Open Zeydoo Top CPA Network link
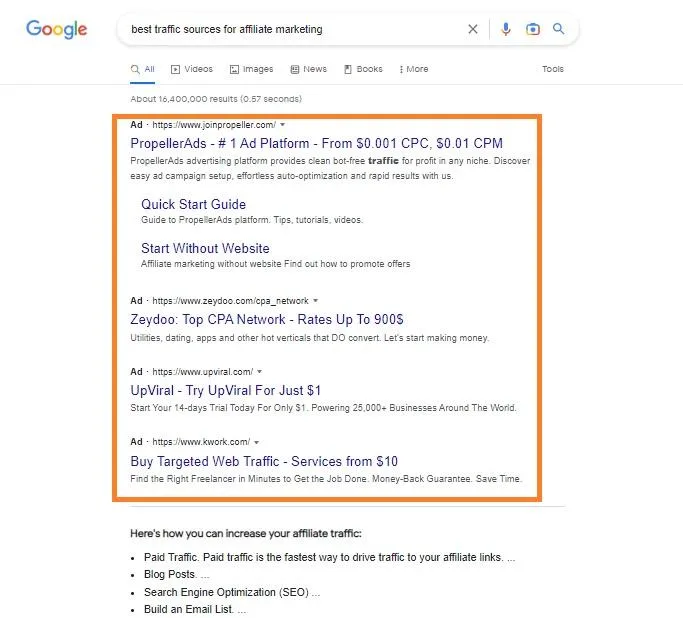The width and height of the screenshot is (683, 618). (x=267, y=319)
